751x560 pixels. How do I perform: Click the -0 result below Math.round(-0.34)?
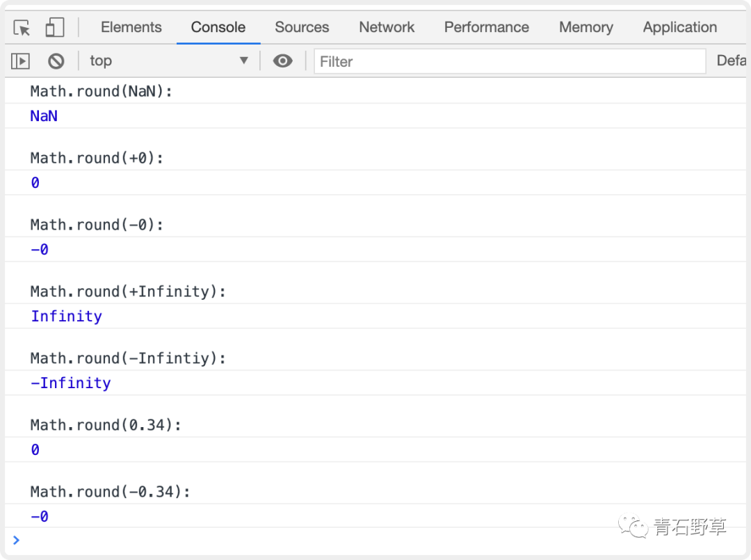(x=39, y=516)
